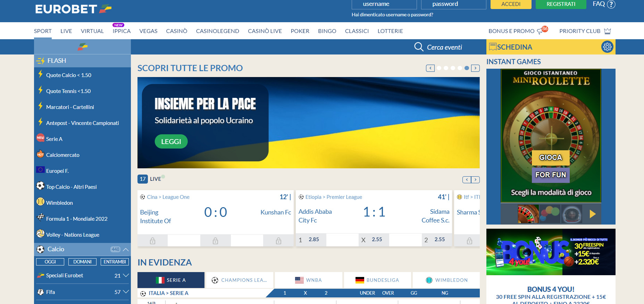644x304 pixels.
Task: Select the second promo carousel dot
Action: 446,68
